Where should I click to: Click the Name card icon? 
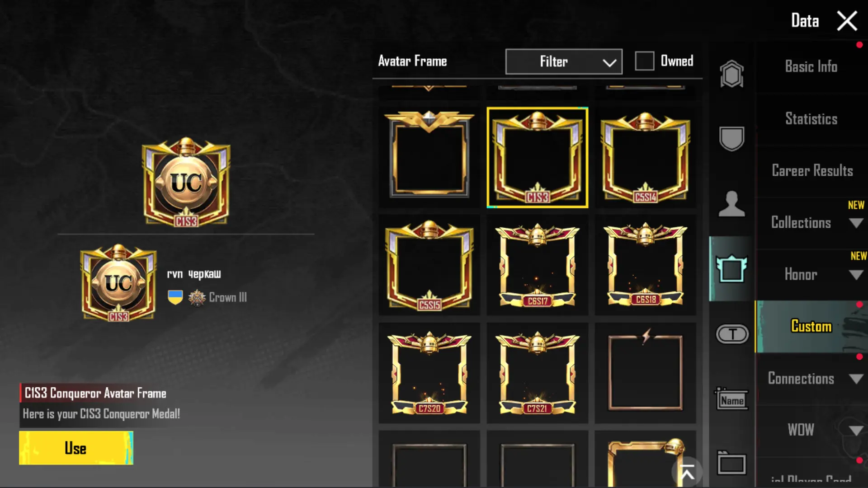[731, 399]
